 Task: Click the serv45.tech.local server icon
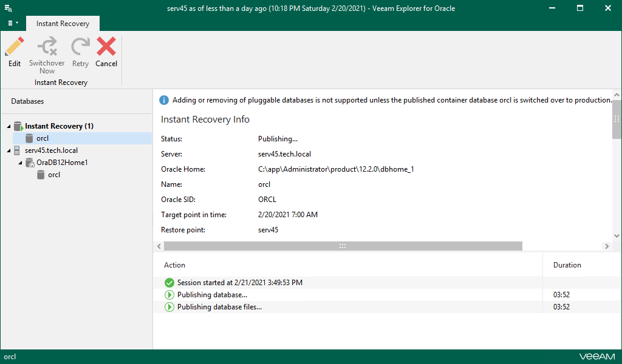coord(16,150)
